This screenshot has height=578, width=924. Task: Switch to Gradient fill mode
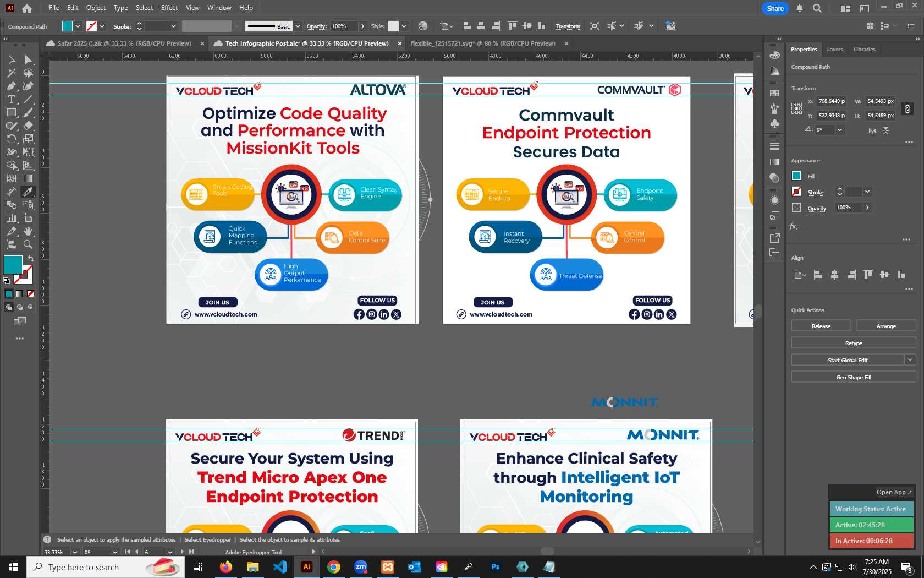click(19, 293)
